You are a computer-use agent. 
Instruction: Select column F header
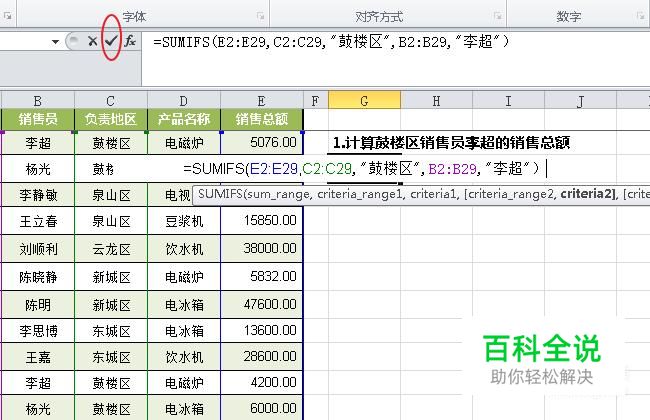(315, 101)
